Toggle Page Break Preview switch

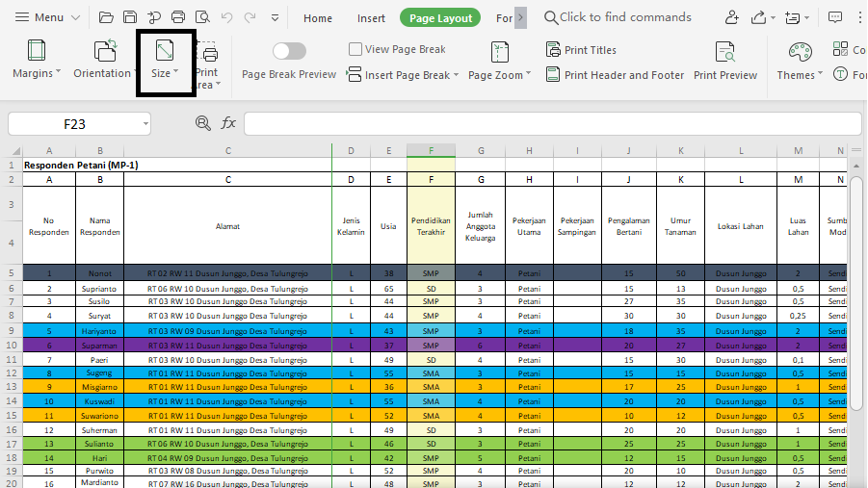coord(289,51)
